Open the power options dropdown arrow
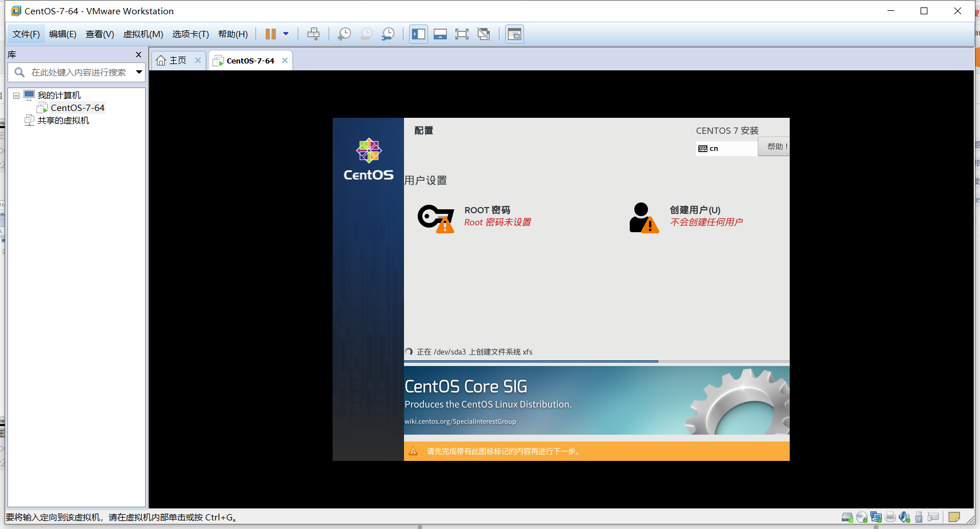The width and height of the screenshot is (980, 529). 286,34
